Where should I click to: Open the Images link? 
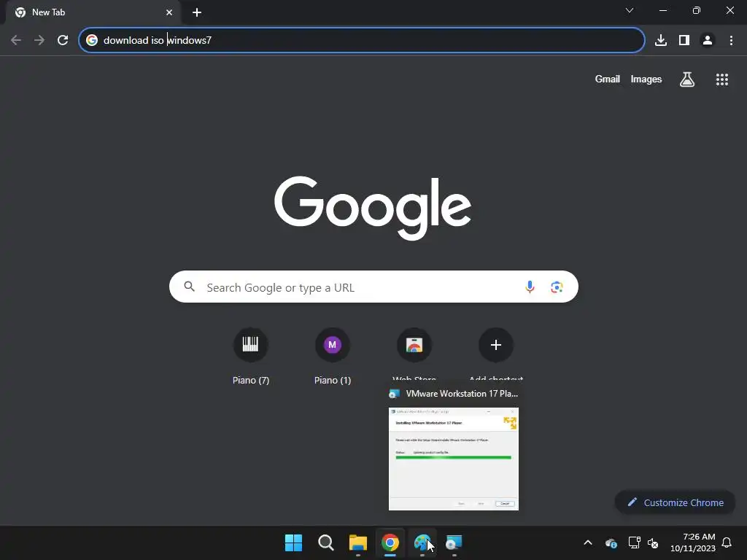(x=646, y=79)
